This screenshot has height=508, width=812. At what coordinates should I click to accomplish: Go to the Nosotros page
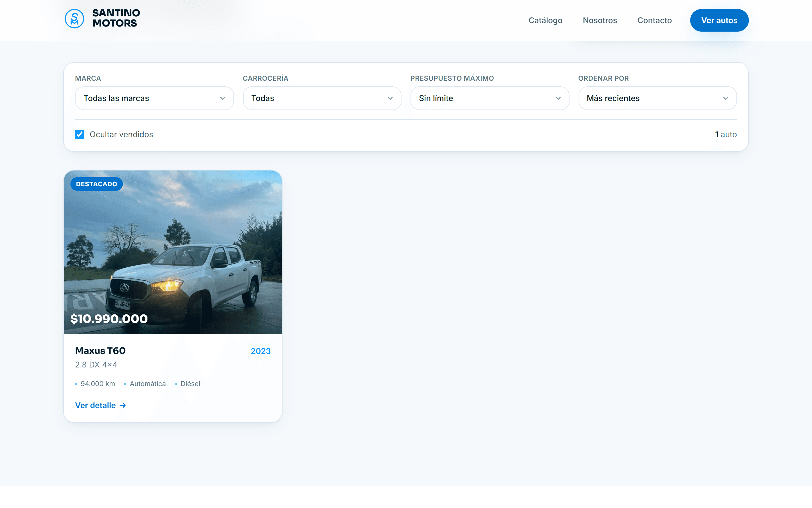coord(600,20)
